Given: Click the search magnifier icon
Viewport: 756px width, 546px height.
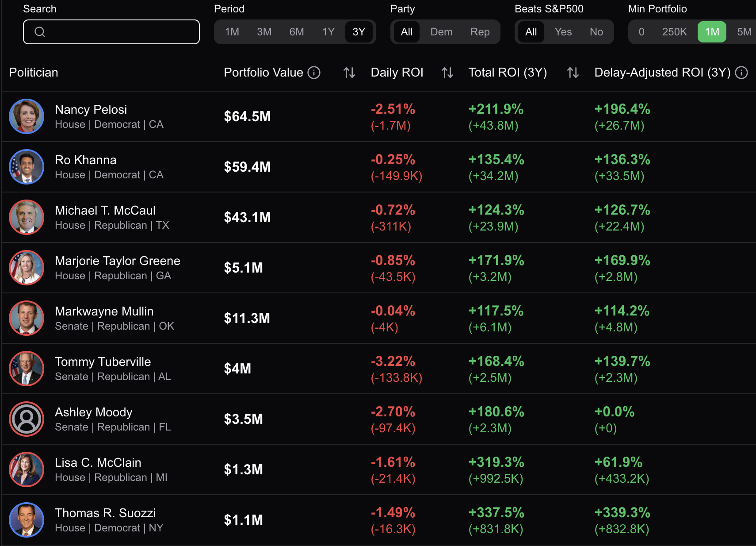Looking at the screenshot, I should click(x=40, y=32).
